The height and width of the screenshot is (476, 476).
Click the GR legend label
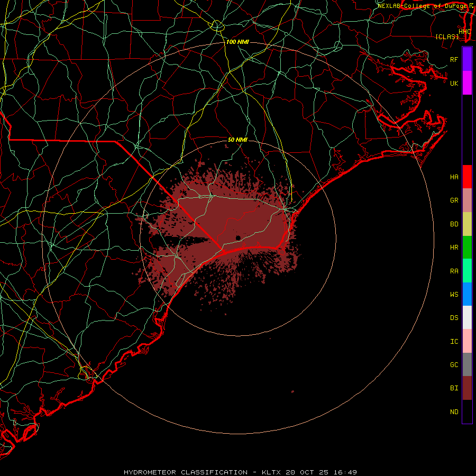coord(454,200)
